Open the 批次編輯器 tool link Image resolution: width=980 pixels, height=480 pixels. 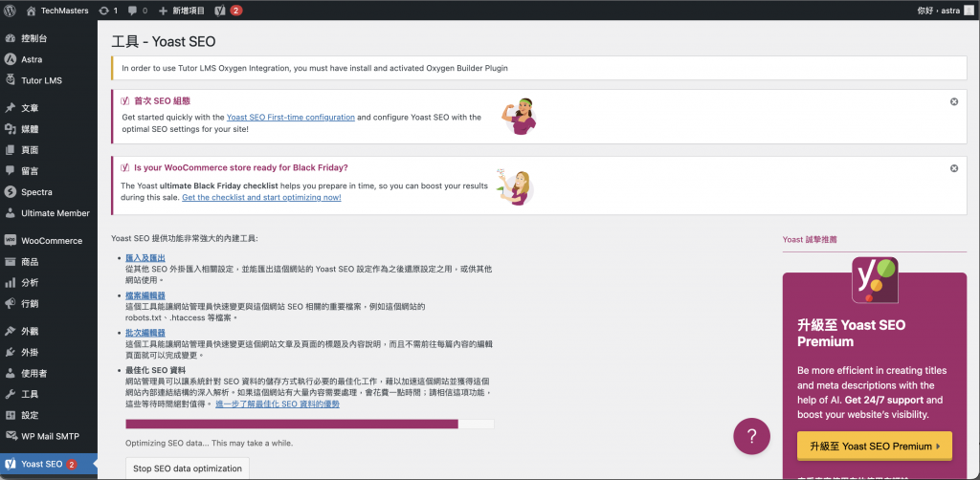pyautogui.click(x=145, y=333)
